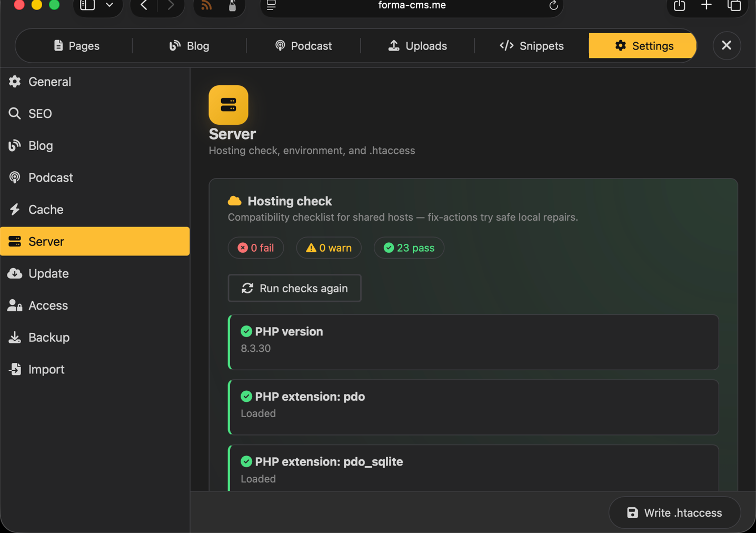Viewport: 756px width, 533px height.
Task: Click the Write .htaccess button
Action: point(674,512)
